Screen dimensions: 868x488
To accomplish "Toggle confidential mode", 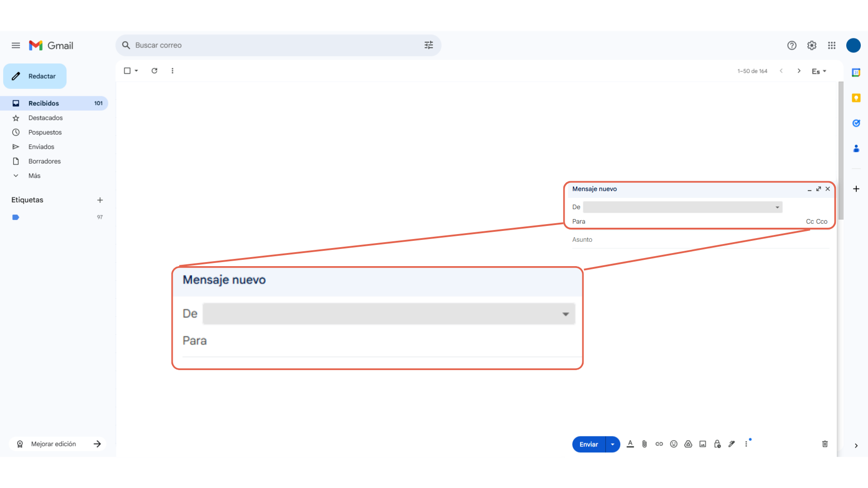I will pos(717,444).
